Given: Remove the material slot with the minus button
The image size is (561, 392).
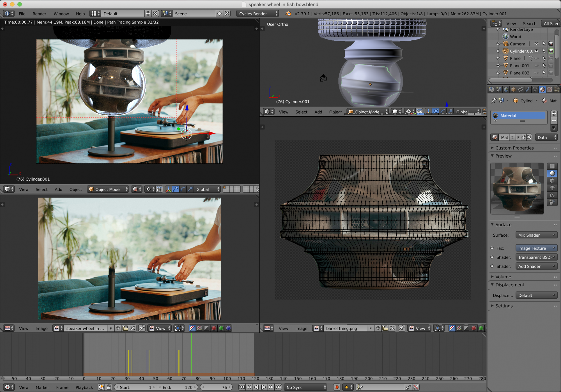Looking at the screenshot, I should point(554,121).
